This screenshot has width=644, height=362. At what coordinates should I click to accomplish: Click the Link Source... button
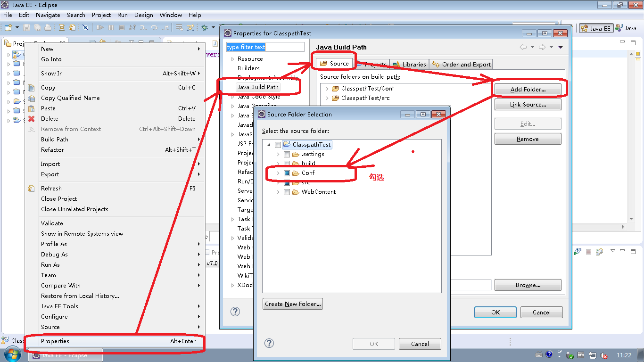(x=528, y=105)
